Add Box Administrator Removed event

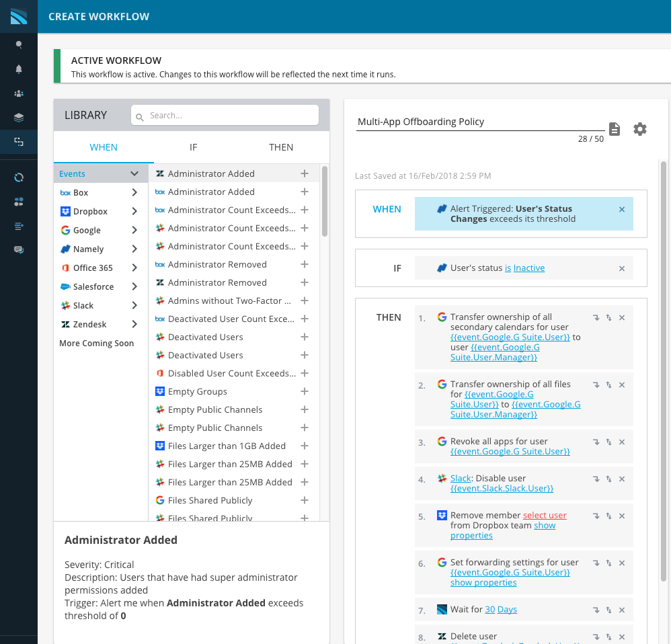(x=305, y=264)
